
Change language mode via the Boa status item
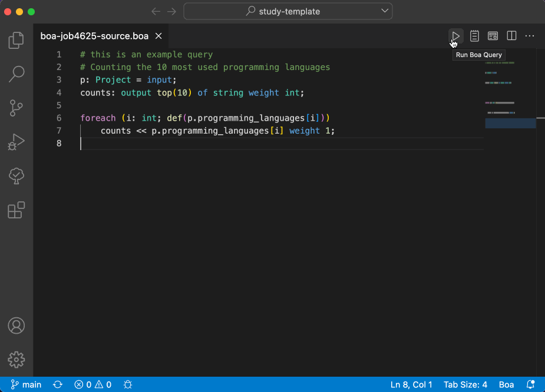coord(506,384)
